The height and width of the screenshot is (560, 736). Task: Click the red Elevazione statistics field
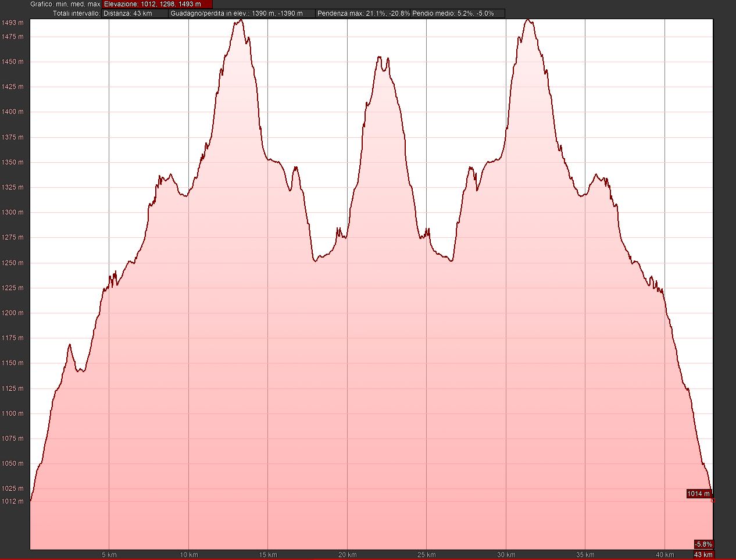click(x=157, y=4)
